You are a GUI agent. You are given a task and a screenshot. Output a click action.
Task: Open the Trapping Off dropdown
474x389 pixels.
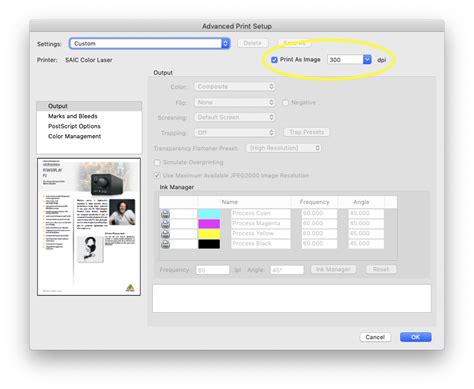(x=235, y=132)
